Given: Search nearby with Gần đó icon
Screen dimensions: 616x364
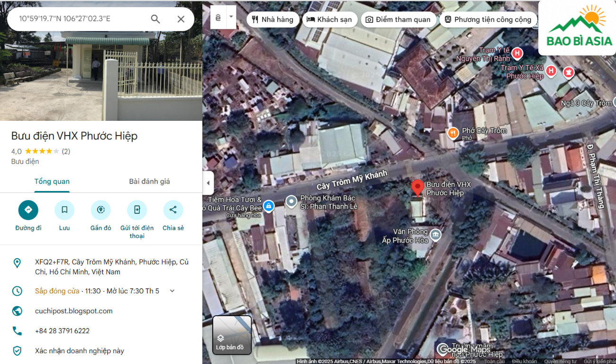Looking at the screenshot, I should pos(100,210).
